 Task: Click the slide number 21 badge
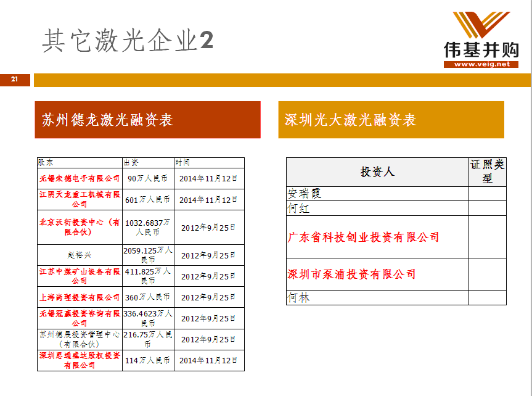(x=15, y=80)
